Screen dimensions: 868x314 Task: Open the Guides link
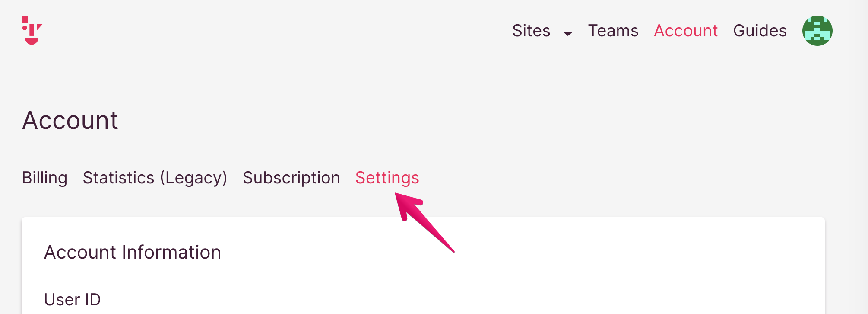coord(760,31)
